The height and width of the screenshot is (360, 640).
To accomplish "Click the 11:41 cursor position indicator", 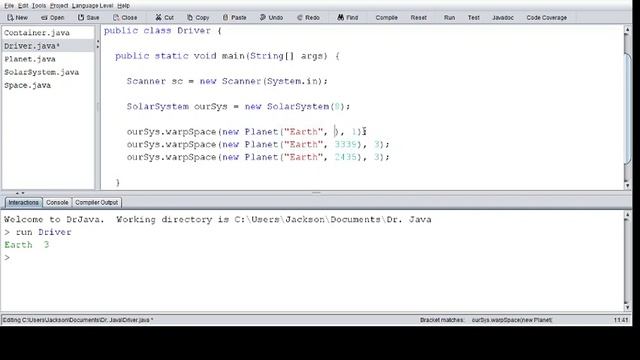I will (x=621, y=320).
